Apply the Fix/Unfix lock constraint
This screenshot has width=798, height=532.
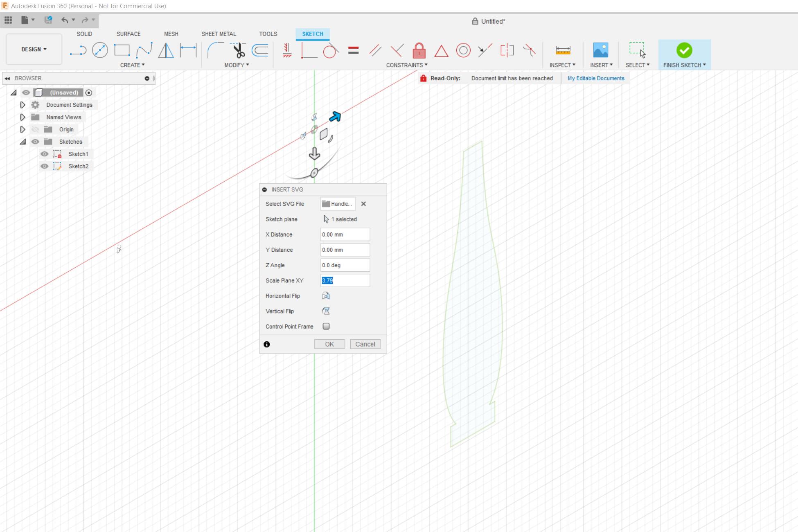[419, 51]
